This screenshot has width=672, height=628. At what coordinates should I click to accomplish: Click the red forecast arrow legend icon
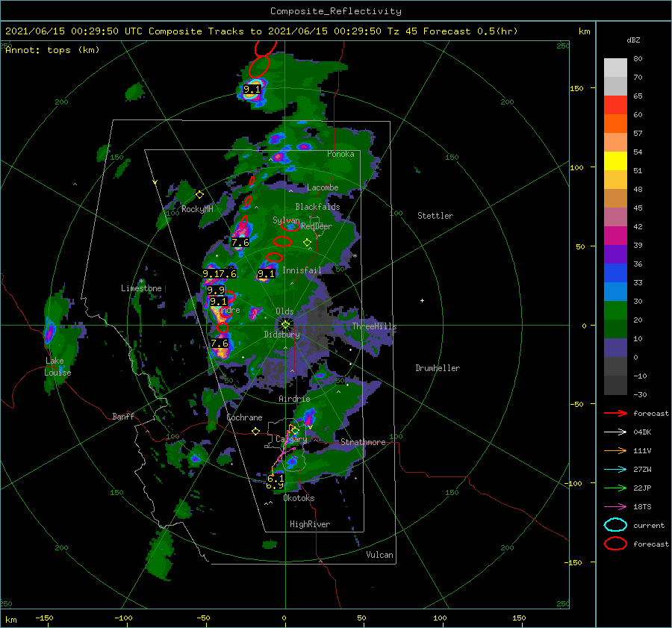[615, 413]
